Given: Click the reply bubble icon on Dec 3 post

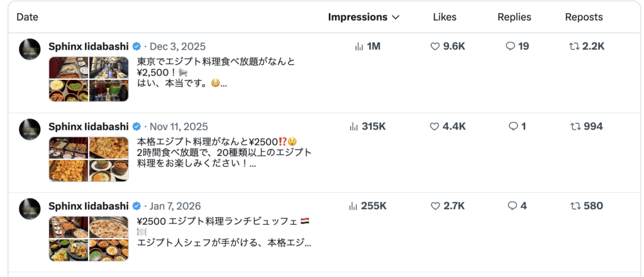Looking at the screenshot, I should click(511, 47).
